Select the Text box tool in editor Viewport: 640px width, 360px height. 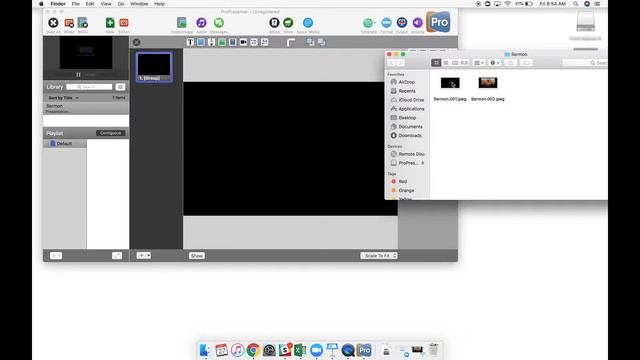coord(190,42)
